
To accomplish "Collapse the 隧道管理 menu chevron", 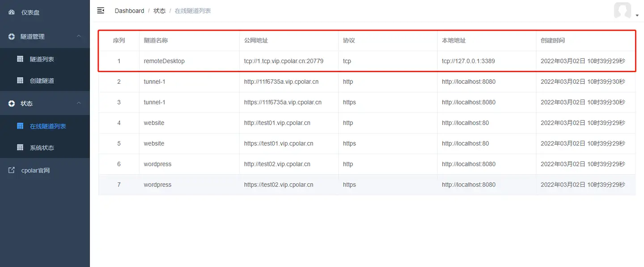I will pyautogui.click(x=79, y=36).
